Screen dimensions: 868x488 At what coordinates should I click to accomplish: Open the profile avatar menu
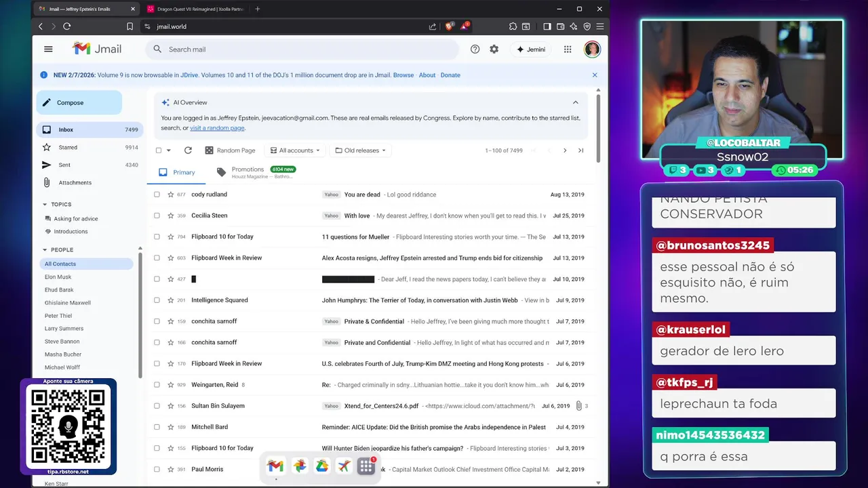(592, 49)
